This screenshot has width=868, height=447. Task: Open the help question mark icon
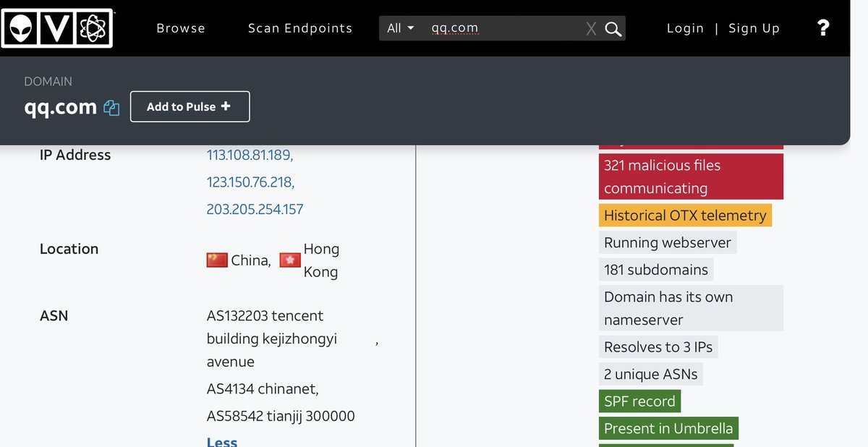[x=822, y=28]
